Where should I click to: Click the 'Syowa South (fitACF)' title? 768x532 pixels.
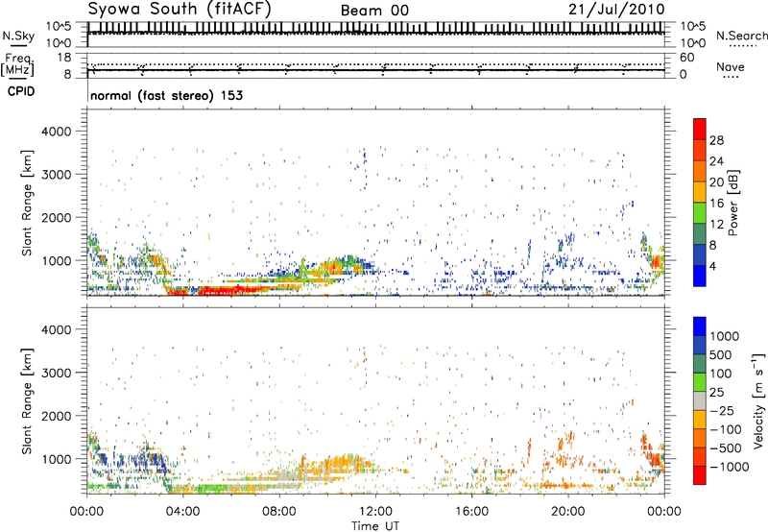coord(179,10)
